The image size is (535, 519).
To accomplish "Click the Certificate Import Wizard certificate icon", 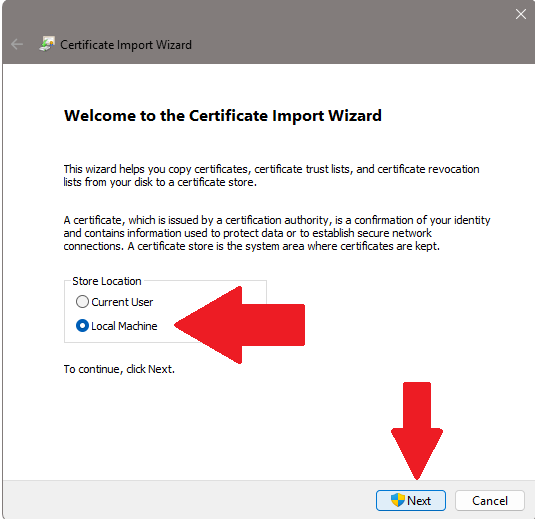I will [x=47, y=44].
